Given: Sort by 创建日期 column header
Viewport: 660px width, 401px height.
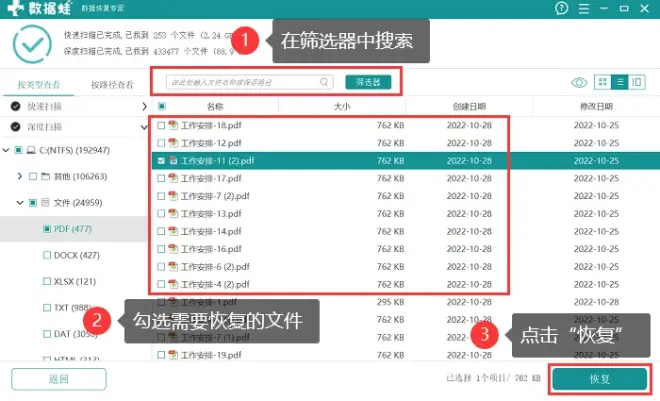Looking at the screenshot, I should (469, 106).
